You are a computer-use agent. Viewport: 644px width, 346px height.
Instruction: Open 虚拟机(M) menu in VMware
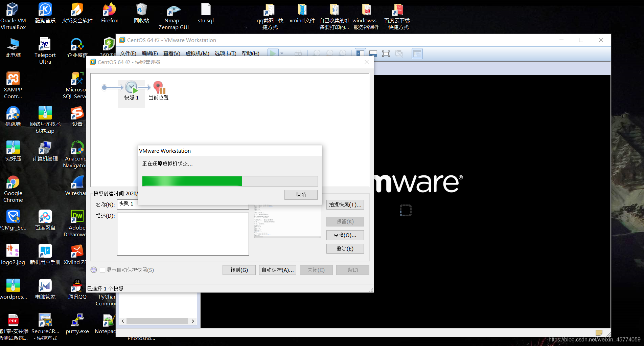click(x=197, y=53)
